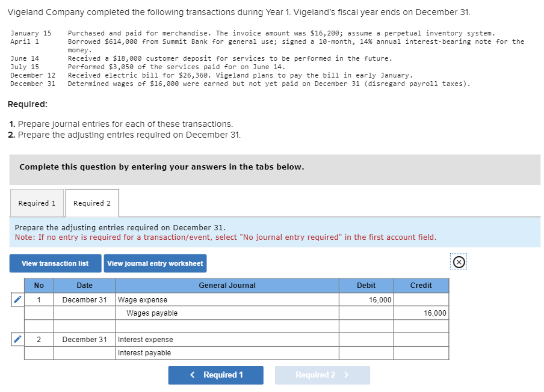Click the disabled Required 2 next button
544x392 pixels.
(323, 375)
